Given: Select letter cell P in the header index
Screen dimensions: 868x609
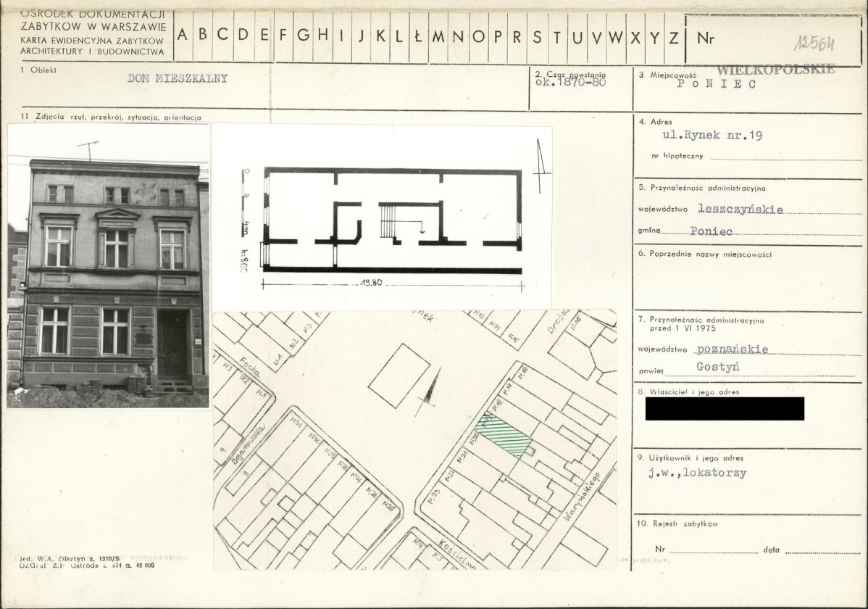Looking at the screenshot, I should pos(498,36).
